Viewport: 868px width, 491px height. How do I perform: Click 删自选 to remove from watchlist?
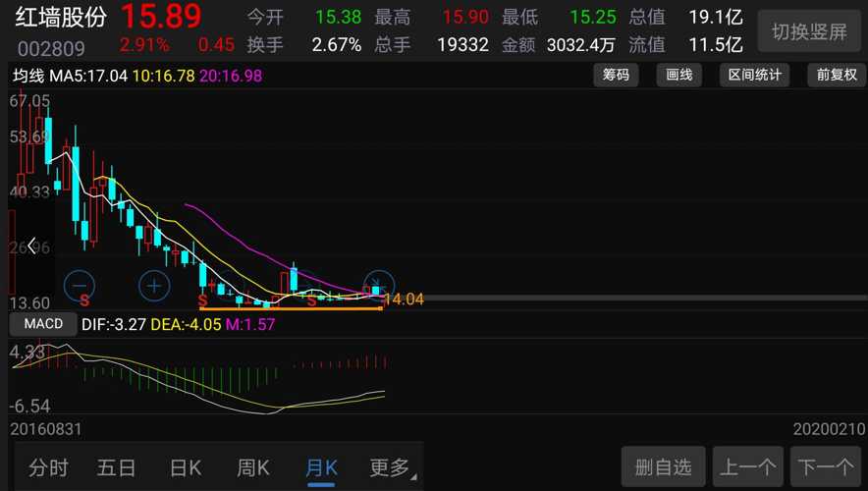[663, 467]
